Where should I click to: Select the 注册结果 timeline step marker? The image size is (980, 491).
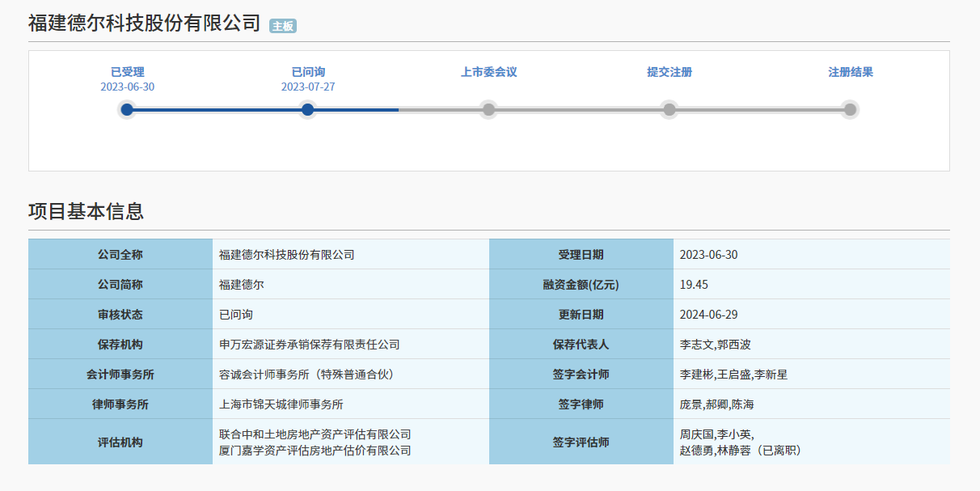850,109
